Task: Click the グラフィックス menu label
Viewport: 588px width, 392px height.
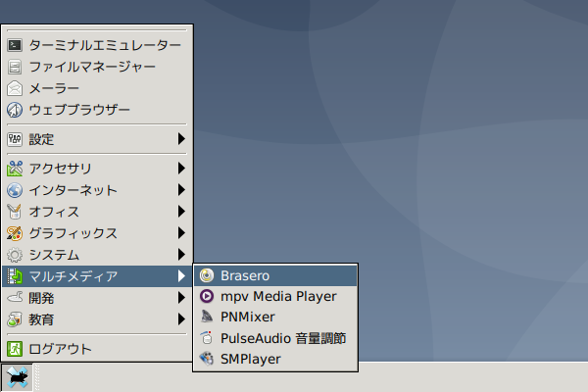Action: click(x=73, y=233)
